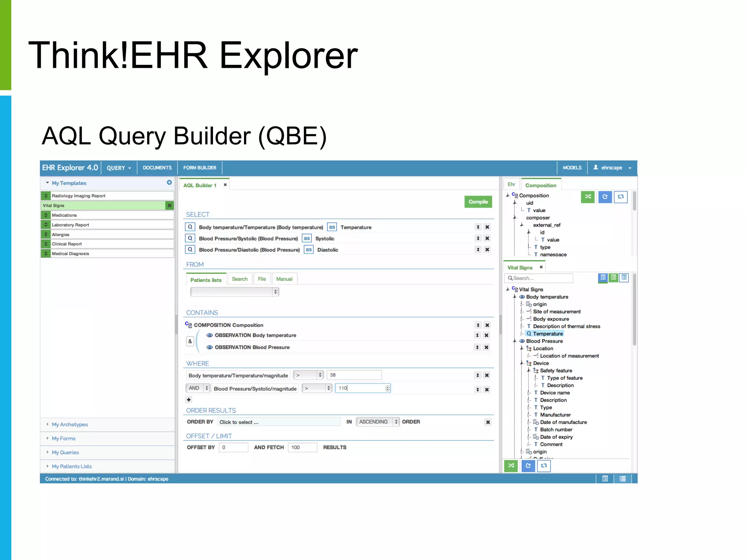Delete the Diastolic select row
This screenshot has height=560, width=747.
[487, 250]
